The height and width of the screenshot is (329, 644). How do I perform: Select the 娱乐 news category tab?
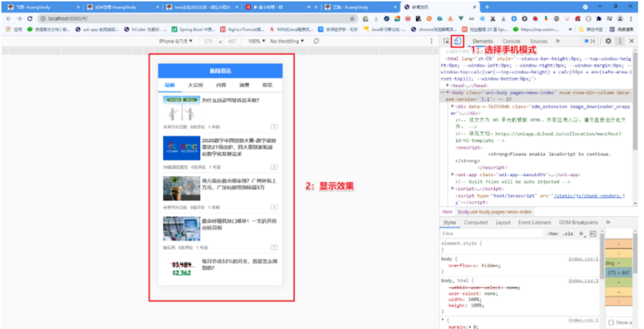(x=267, y=85)
